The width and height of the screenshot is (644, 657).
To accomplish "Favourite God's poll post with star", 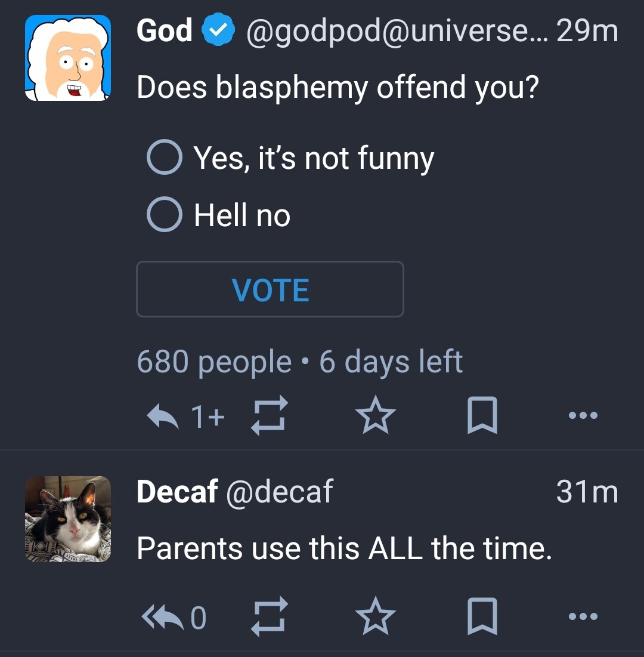I will pyautogui.click(x=375, y=416).
